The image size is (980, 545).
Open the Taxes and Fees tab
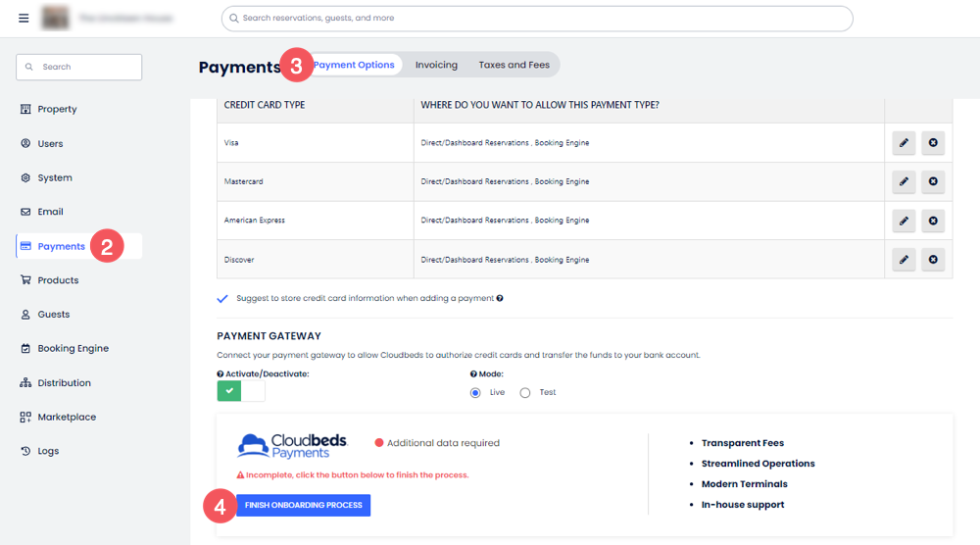[x=514, y=65]
